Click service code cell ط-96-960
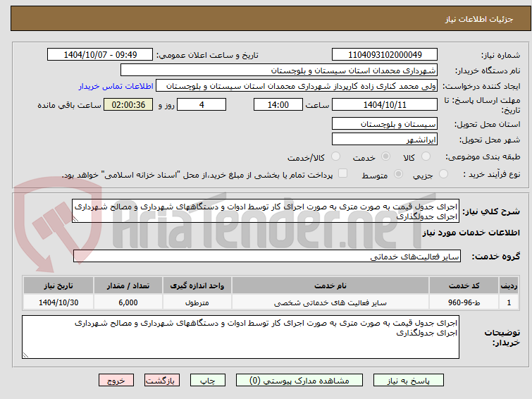Viewport: 532px width, 399px height. point(464,302)
